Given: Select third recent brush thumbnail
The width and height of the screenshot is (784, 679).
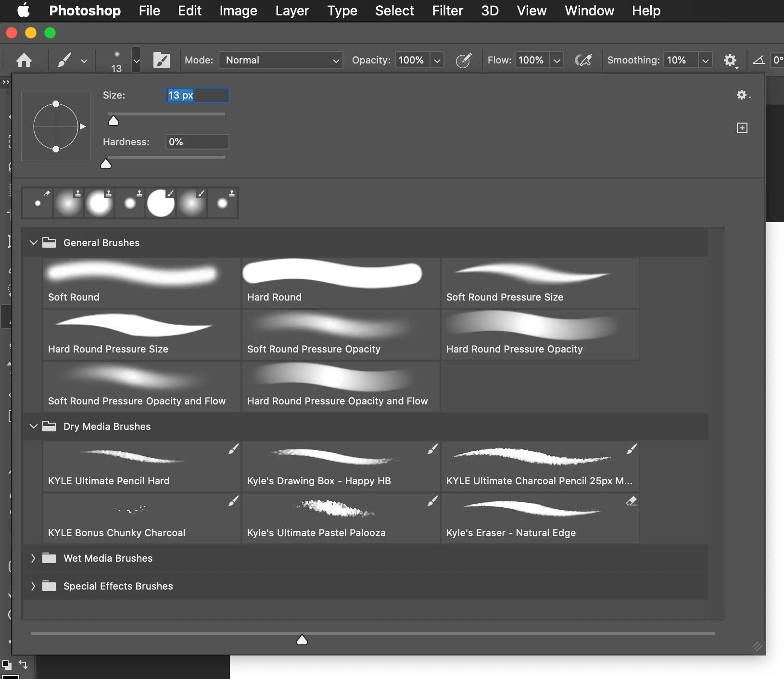Looking at the screenshot, I should tap(99, 203).
